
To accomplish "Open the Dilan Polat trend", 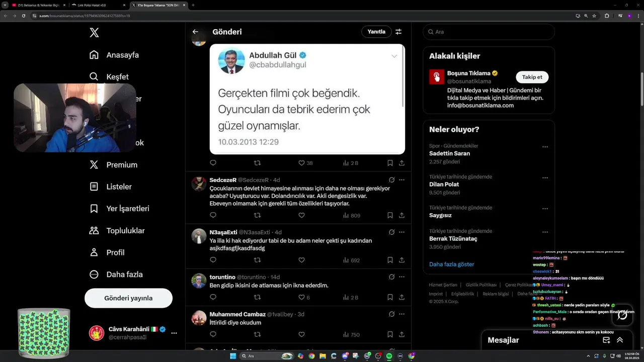I will point(444,184).
